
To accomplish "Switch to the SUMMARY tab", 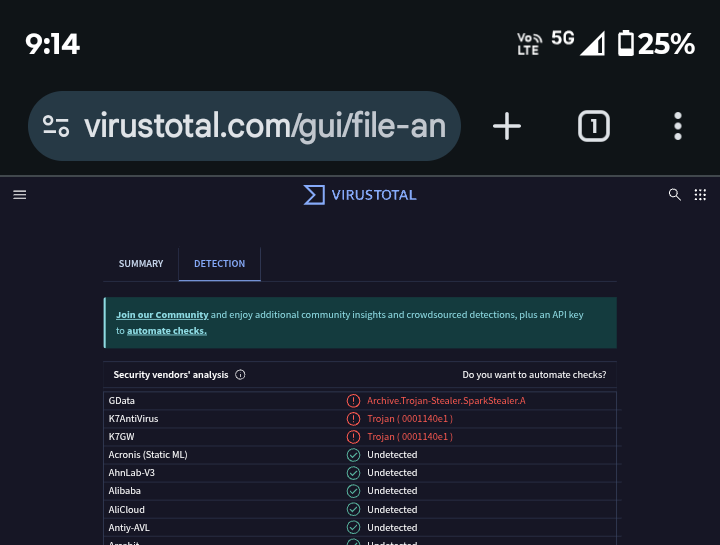I will coord(141,264).
